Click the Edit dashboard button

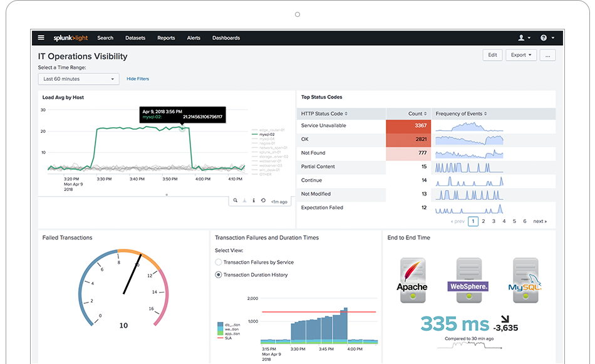492,55
